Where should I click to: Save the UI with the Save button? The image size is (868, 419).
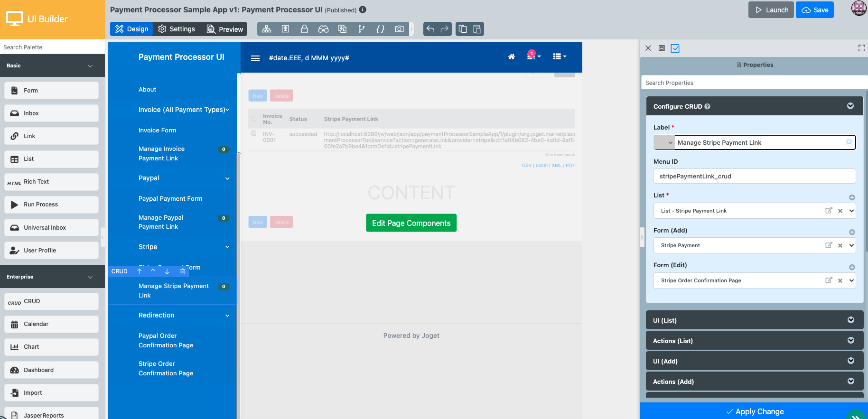tap(815, 10)
